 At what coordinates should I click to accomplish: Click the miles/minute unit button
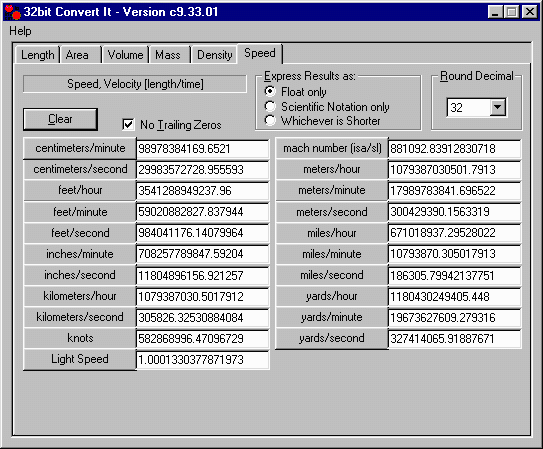click(332, 254)
